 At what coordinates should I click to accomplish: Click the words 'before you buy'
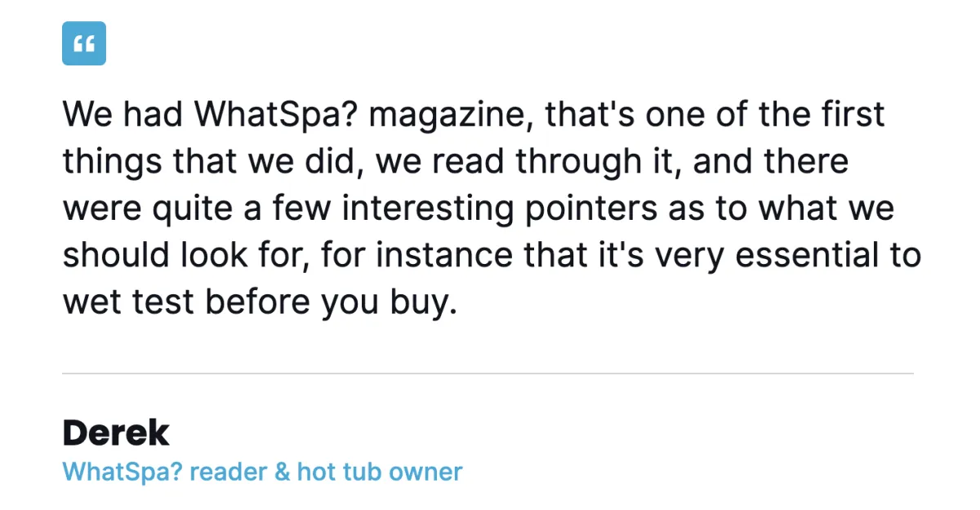328,302
